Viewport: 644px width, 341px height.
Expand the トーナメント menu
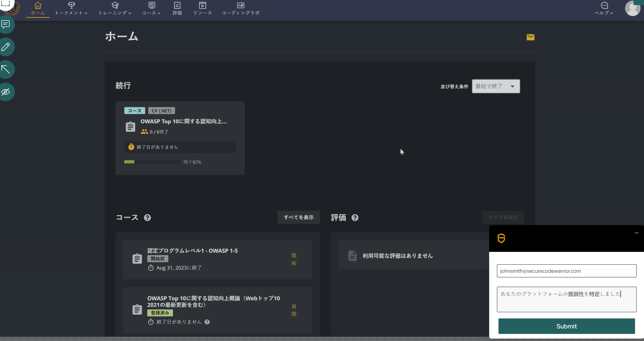click(x=71, y=9)
